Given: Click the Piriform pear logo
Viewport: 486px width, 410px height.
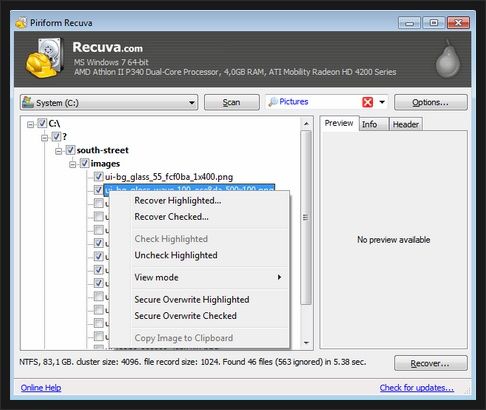Looking at the screenshot, I should [448, 59].
